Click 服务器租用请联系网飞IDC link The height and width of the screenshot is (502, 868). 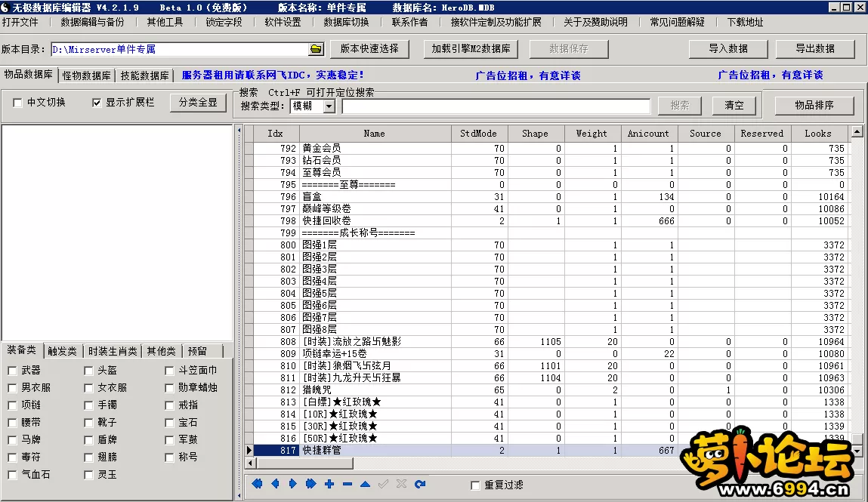pos(273,75)
